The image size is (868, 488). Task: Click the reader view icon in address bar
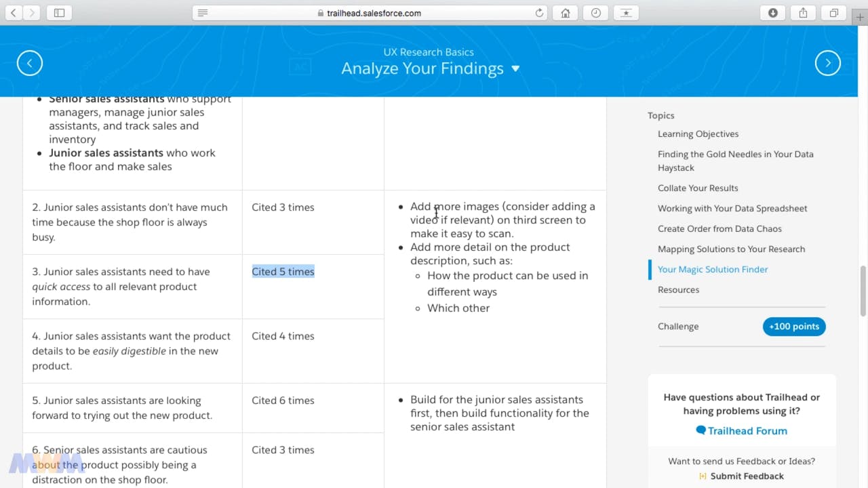coord(203,13)
